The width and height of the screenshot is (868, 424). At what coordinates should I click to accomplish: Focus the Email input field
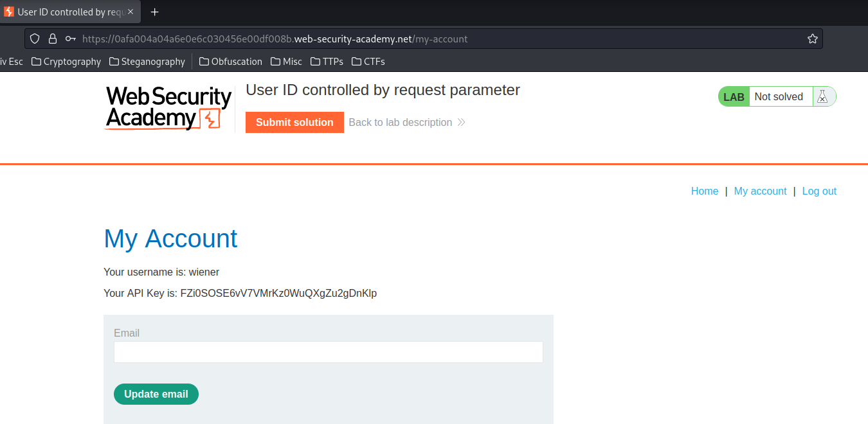(x=329, y=352)
